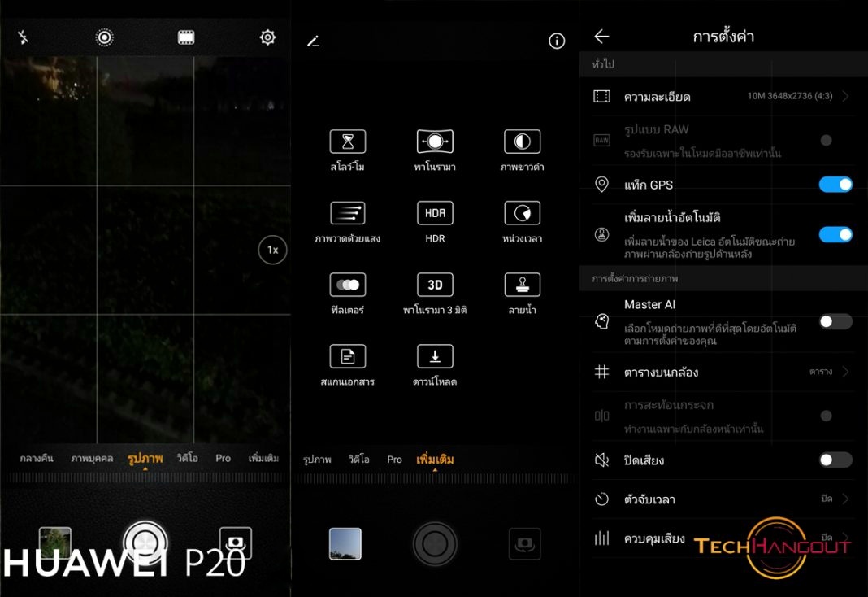
Task: Tap the resolution frame icon in settings
Action: pyautogui.click(x=601, y=96)
